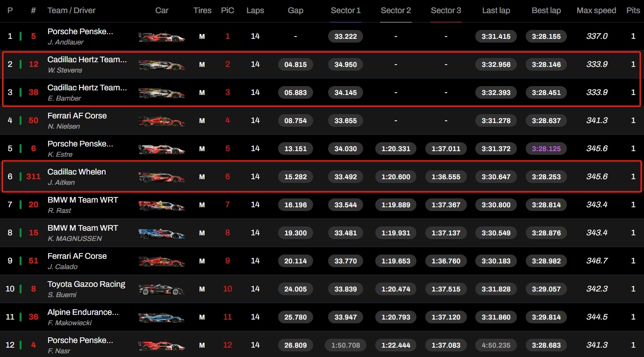Select the blue #15 BMW car icon

(x=162, y=233)
